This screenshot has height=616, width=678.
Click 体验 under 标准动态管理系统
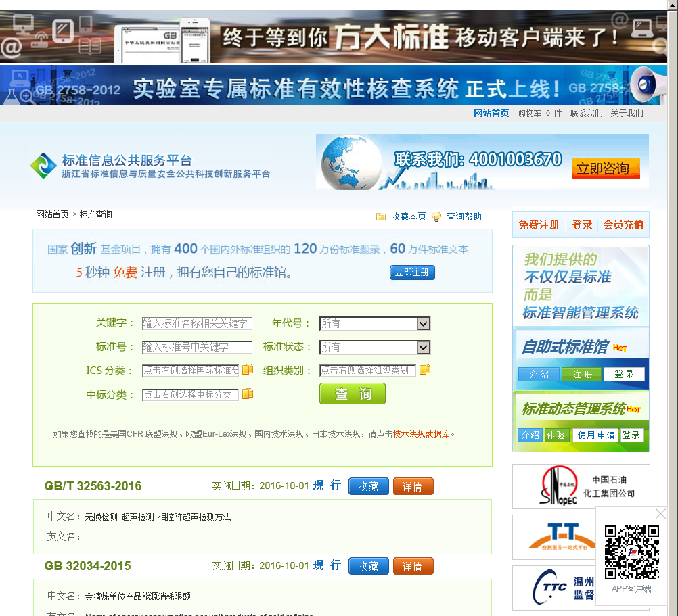[556, 435]
